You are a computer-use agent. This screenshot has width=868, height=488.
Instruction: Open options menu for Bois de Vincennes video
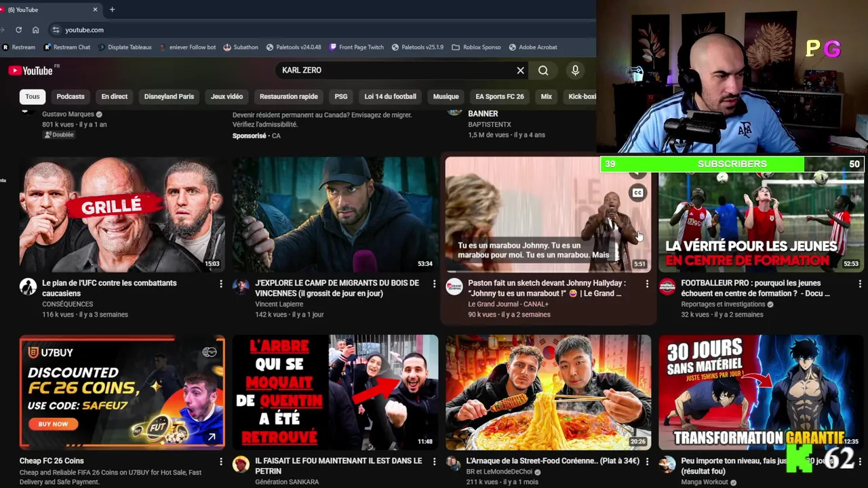(x=434, y=284)
